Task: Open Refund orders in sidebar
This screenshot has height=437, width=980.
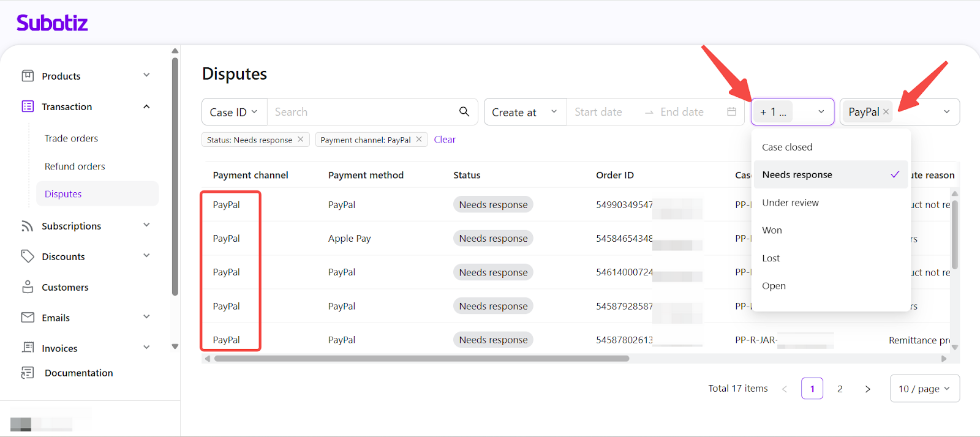Action: [x=75, y=166]
